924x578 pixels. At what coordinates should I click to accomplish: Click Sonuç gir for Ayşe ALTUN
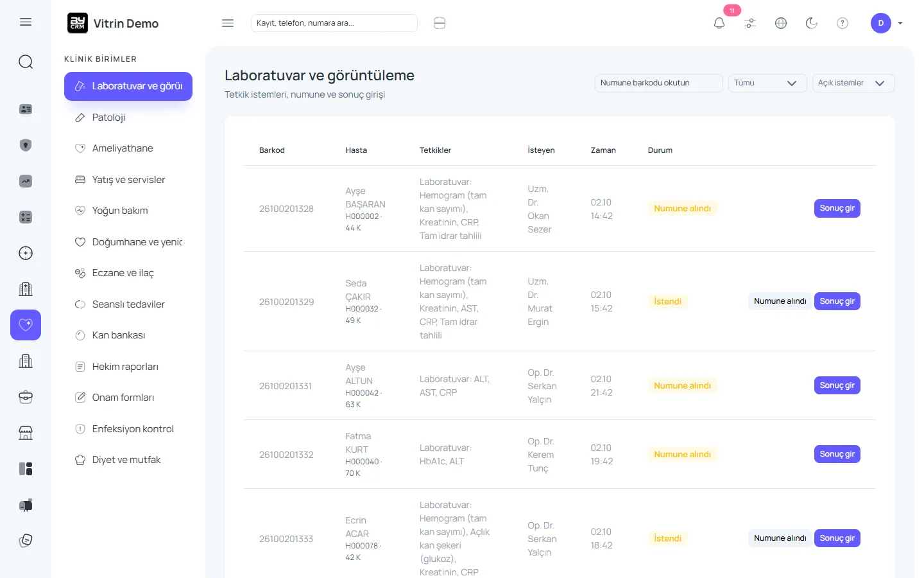837,385
